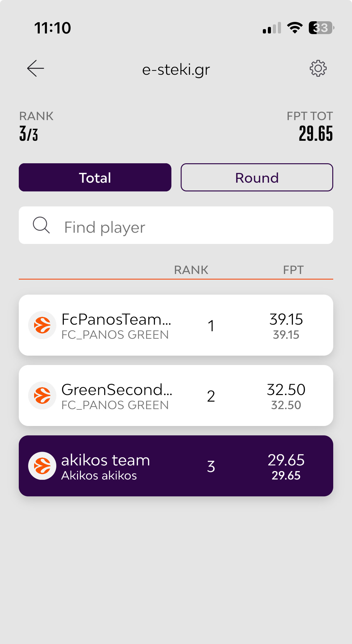Viewport: 352px width, 644px height.
Task: Tap the FPT column header
Action: 293,270
